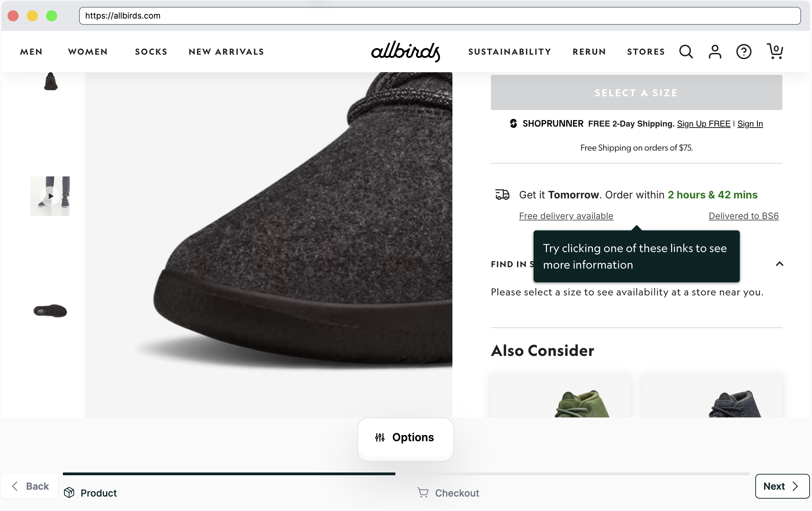The width and height of the screenshot is (812, 511).
Task: Open the STORES page
Action: 646,52
